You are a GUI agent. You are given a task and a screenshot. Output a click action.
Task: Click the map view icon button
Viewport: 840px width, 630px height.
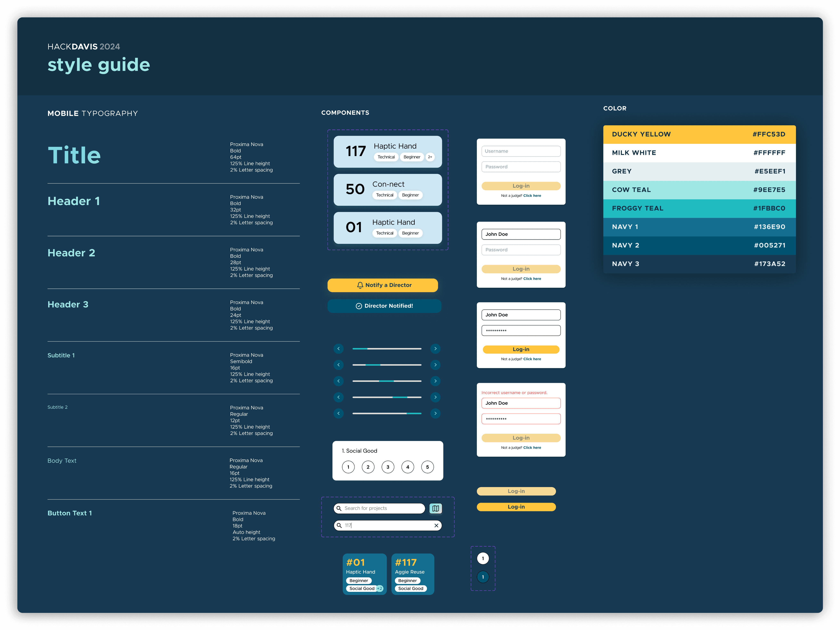(436, 508)
